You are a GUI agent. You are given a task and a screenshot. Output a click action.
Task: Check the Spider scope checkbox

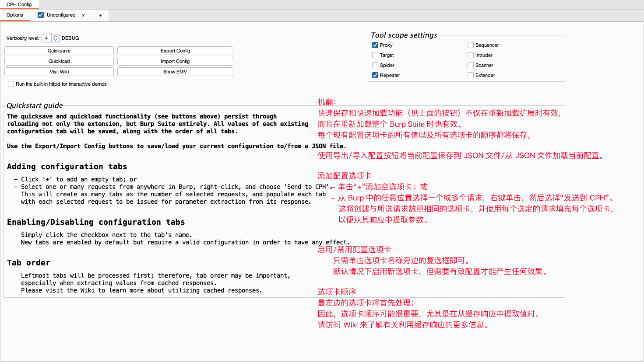375,65
